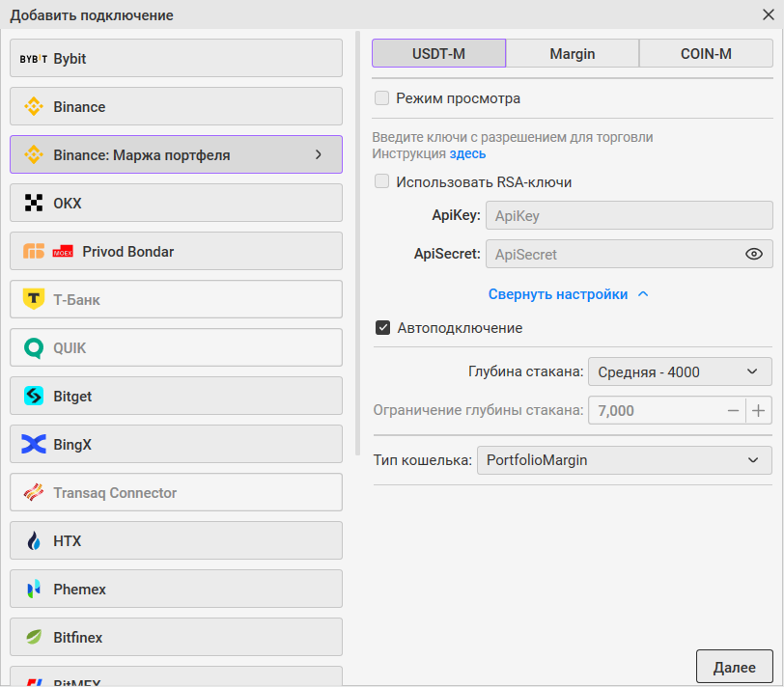Click the ApiKey input field
Screen dimensions: 784x687
click(x=629, y=215)
